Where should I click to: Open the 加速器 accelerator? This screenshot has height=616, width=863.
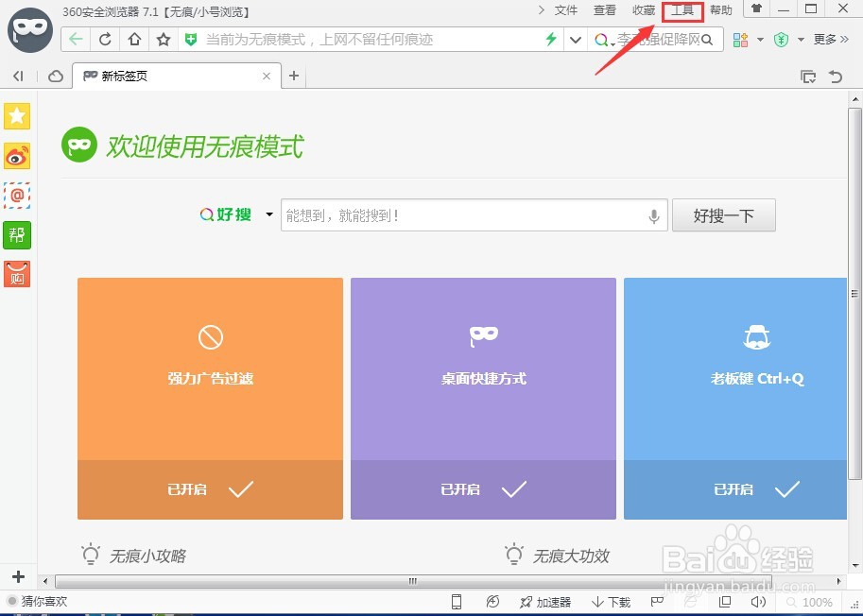tap(544, 602)
